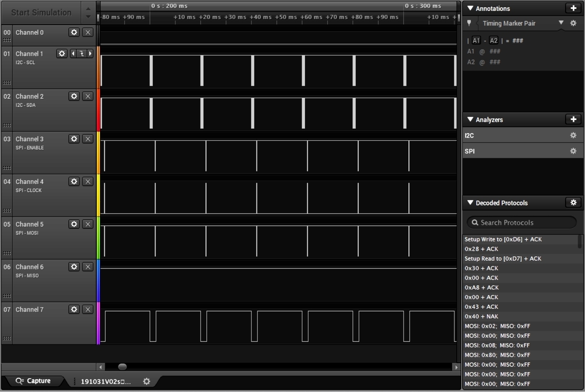Screen dimensions: 585x392
Task: Click the A1 timing marker button
Action: point(476,40)
